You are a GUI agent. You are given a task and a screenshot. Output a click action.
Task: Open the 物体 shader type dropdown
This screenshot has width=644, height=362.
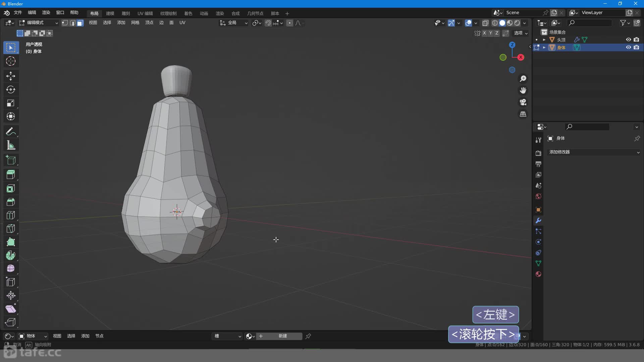[33, 336]
